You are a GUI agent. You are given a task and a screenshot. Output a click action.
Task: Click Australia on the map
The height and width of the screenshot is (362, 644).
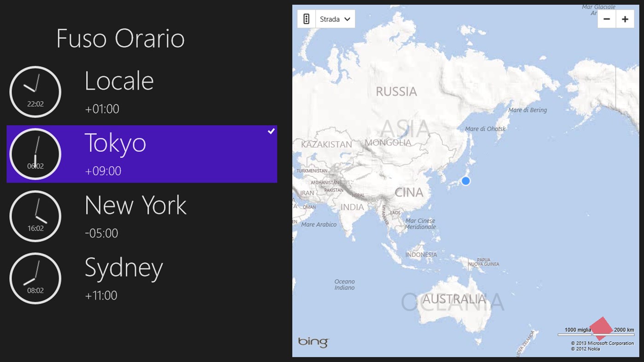(x=454, y=299)
